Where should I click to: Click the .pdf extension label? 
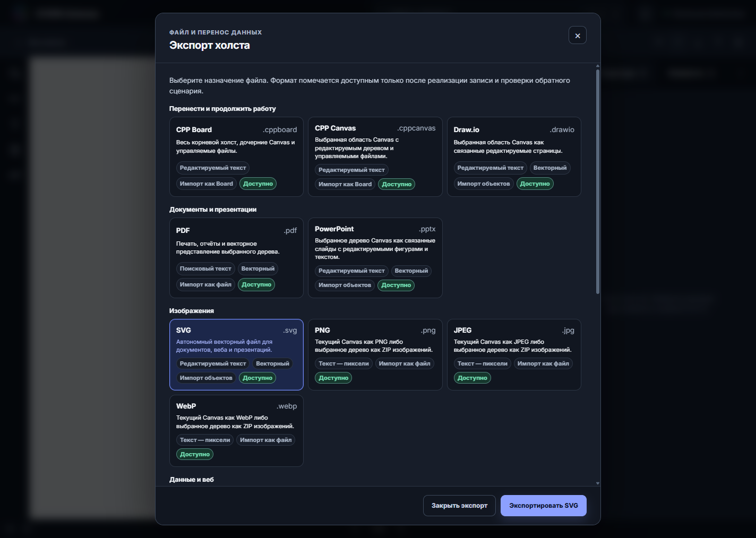pyautogui.click(x=290, y=231)
